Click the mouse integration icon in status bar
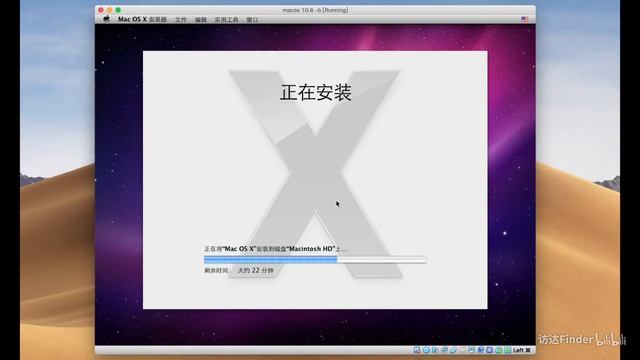This screenshot has width=640, height=360. tap(498, 350)
